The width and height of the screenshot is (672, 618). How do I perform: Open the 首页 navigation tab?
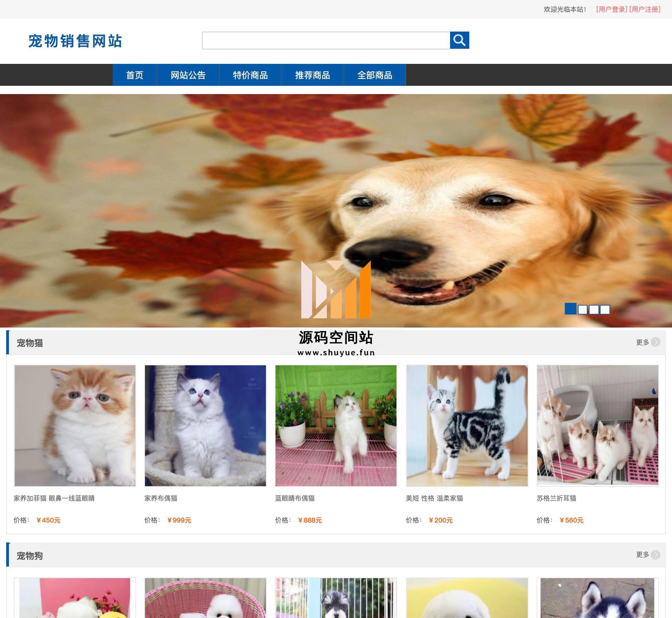[135, 75]
